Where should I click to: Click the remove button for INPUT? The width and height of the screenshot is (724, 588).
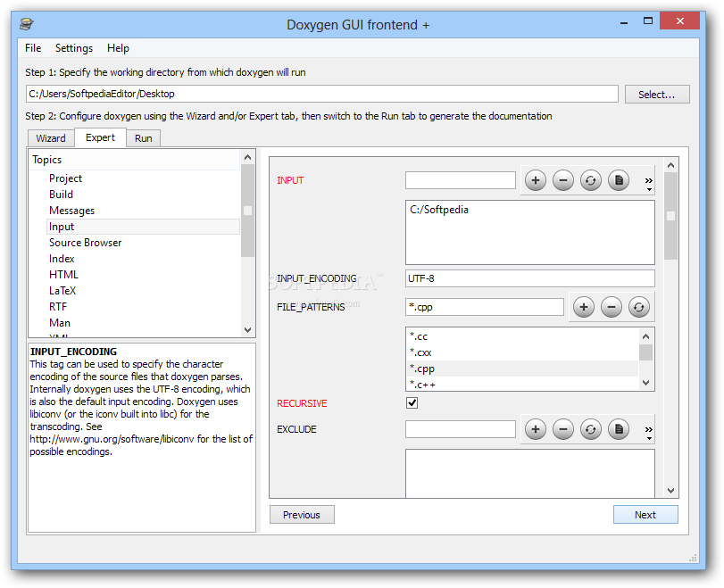(x=563, y=180)
